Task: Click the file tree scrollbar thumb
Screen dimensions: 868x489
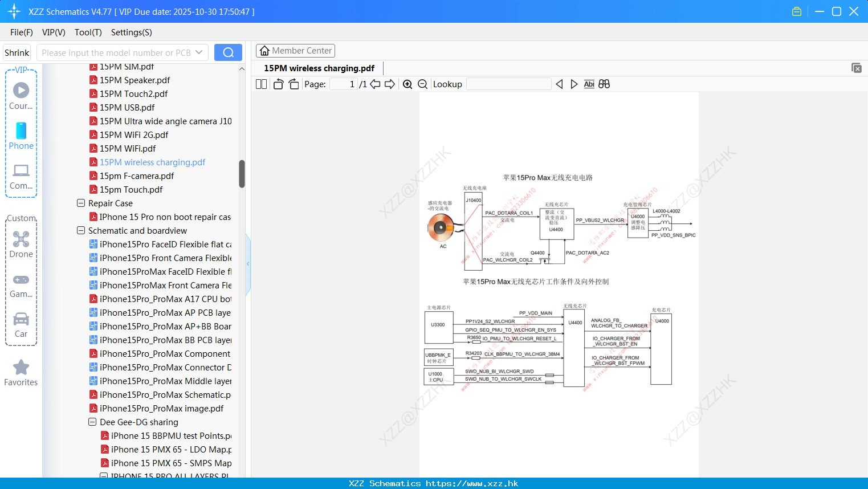Action: 242,174
